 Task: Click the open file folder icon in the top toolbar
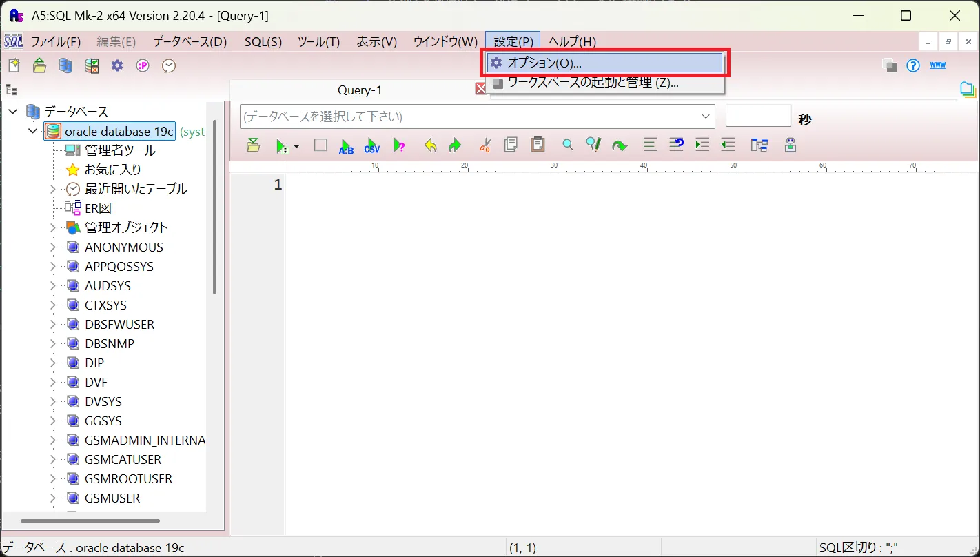pyautogui.click(x=39, y=66)
